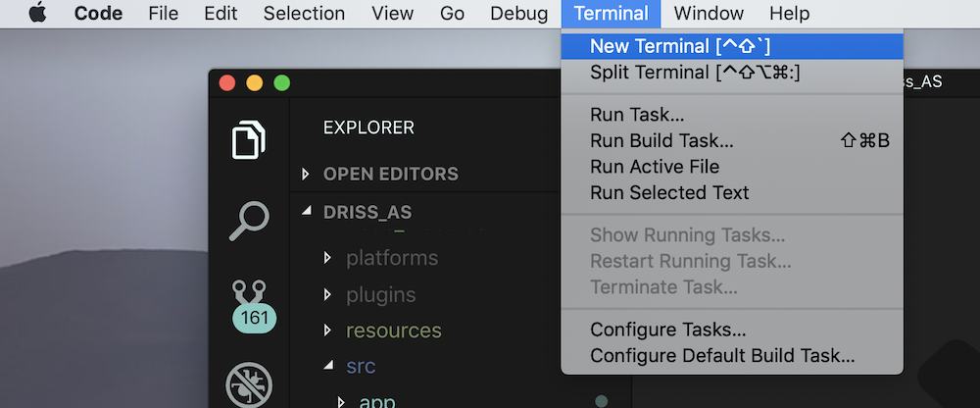The image size is (980, 408).
Task: Select Configure Tasks... entry
Action: [x=732, y=330]
